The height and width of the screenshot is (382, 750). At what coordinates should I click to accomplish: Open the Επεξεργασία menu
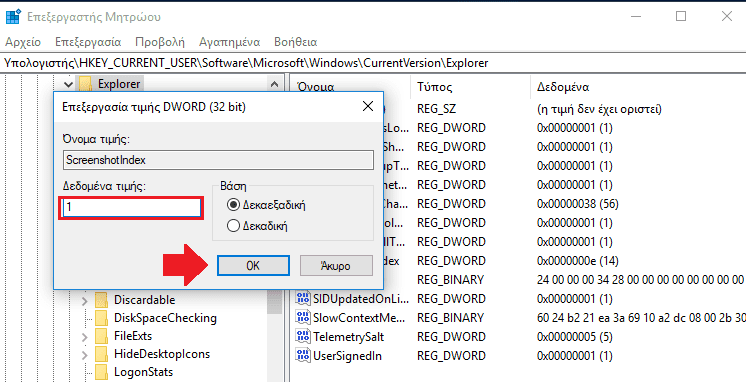(88, 42)
